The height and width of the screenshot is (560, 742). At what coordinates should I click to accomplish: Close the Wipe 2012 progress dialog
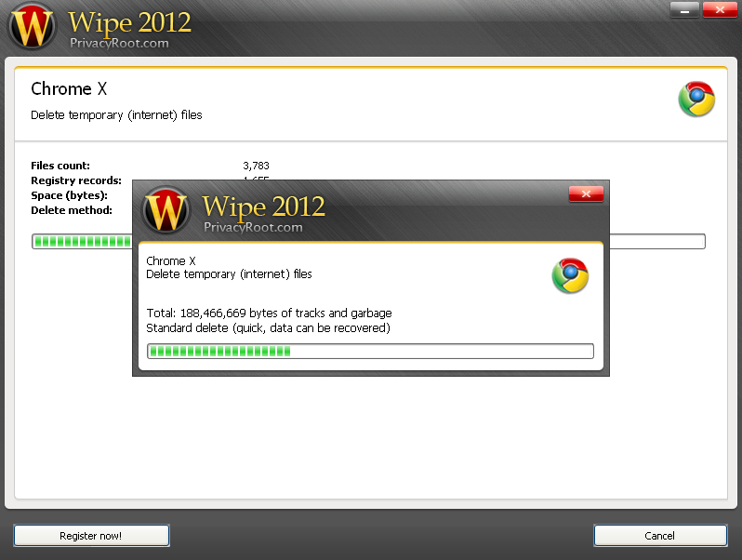(x=586, y=194)
